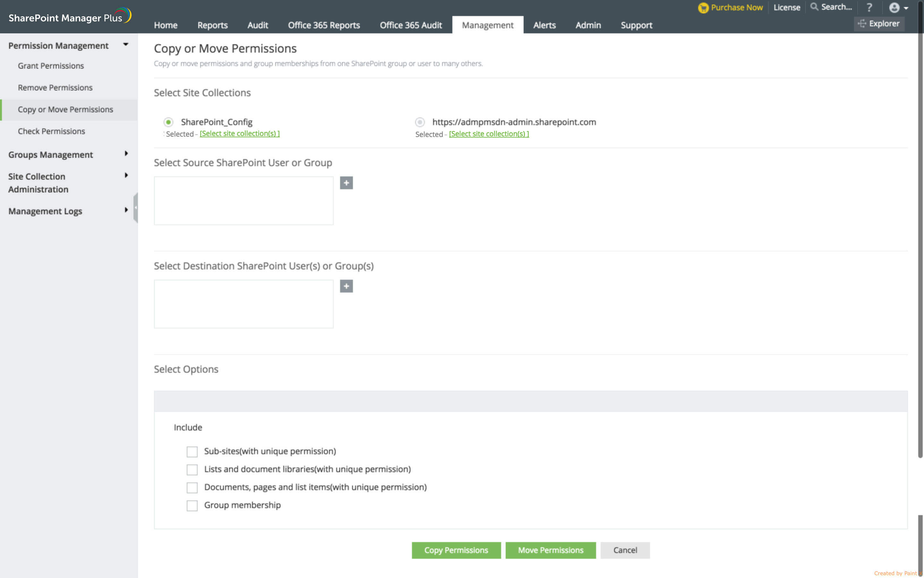Select the admpmsdn-admin.sharepoint.com radio button
Image resolution: width=924 pixels, height=578 pixels.
[420, 122]
